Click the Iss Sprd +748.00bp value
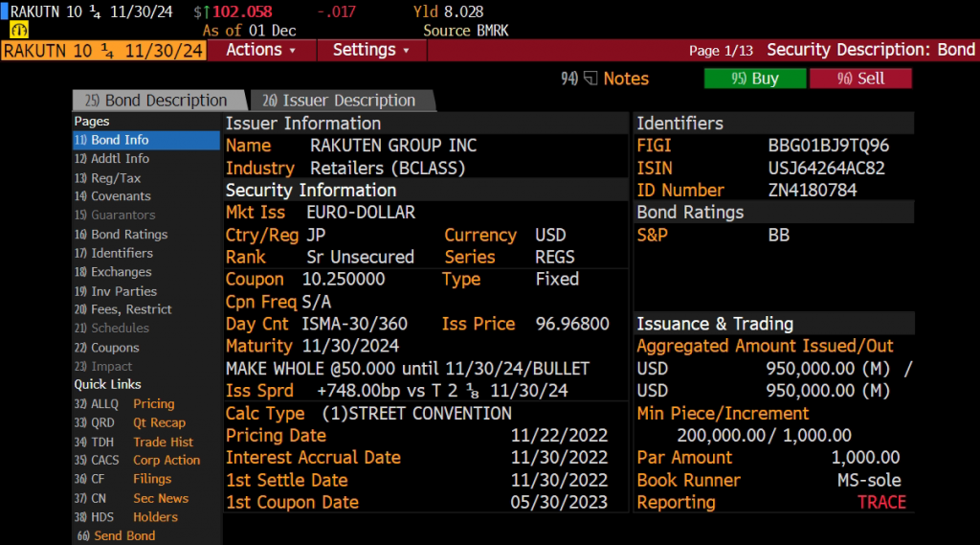 [442, 391]
